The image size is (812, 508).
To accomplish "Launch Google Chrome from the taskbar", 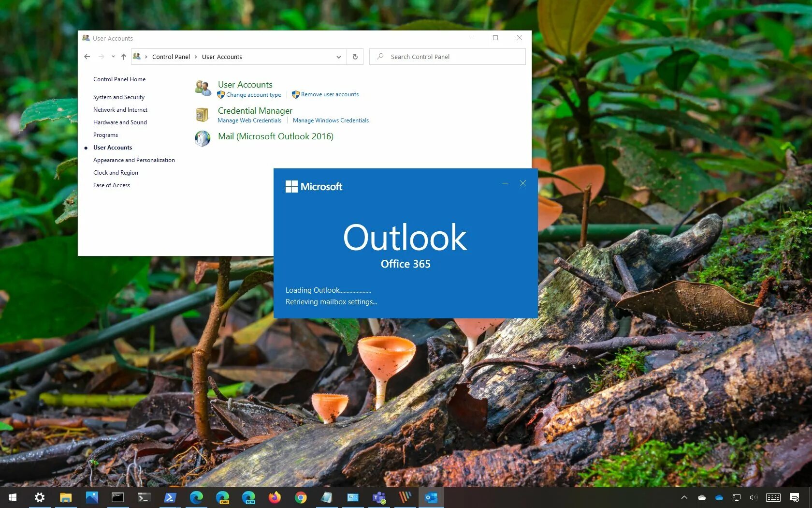I will pyautogui.click(x=301, y=497).
